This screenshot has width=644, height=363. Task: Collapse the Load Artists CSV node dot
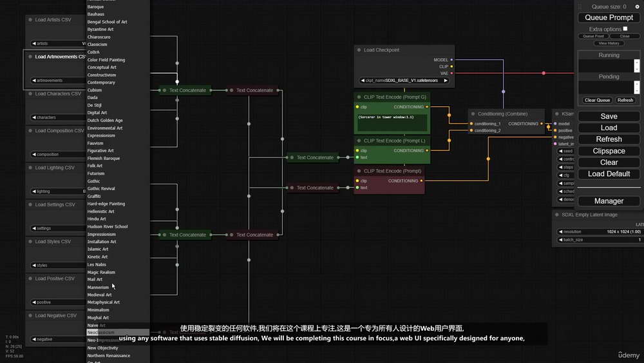[x=30, y=20]
